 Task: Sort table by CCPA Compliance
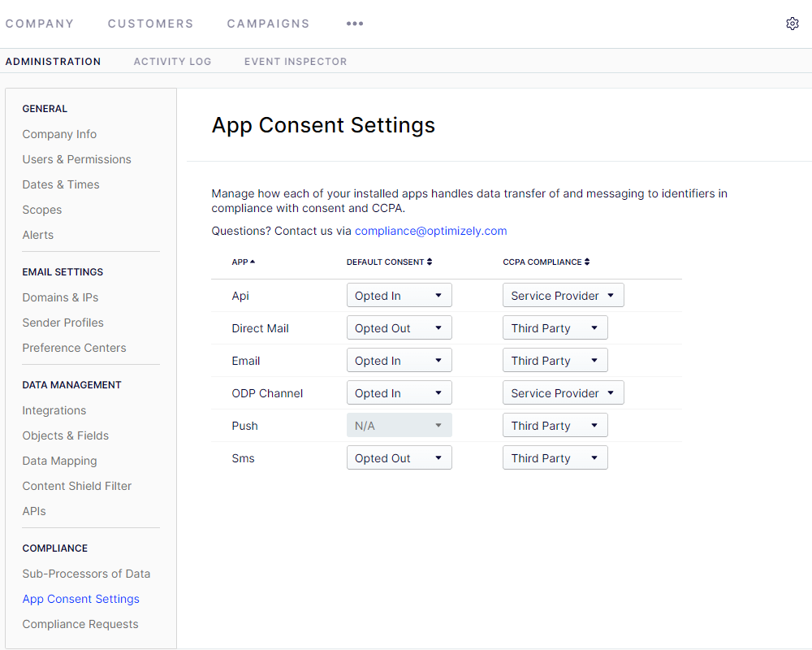tap(546, 262)
